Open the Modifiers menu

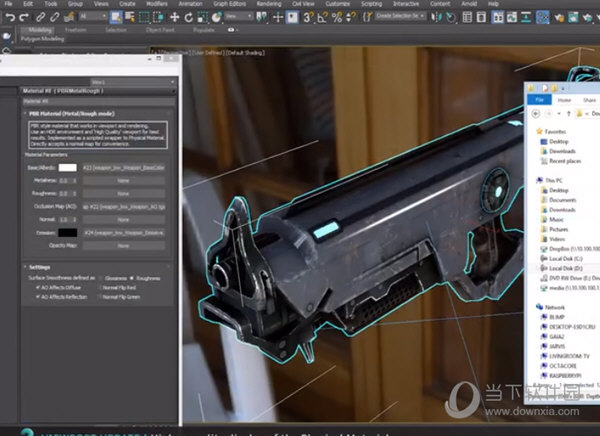(x=157, y=4)
